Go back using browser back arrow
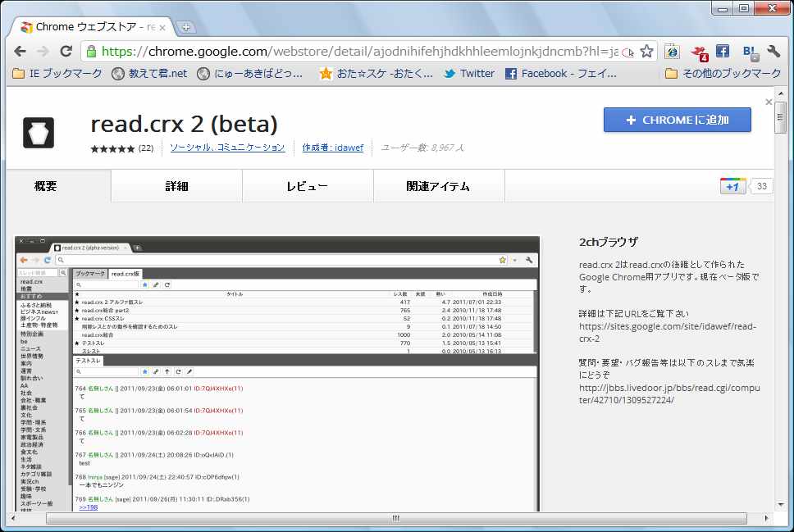Viewport: 794px width, 532px height. (21, 51)
